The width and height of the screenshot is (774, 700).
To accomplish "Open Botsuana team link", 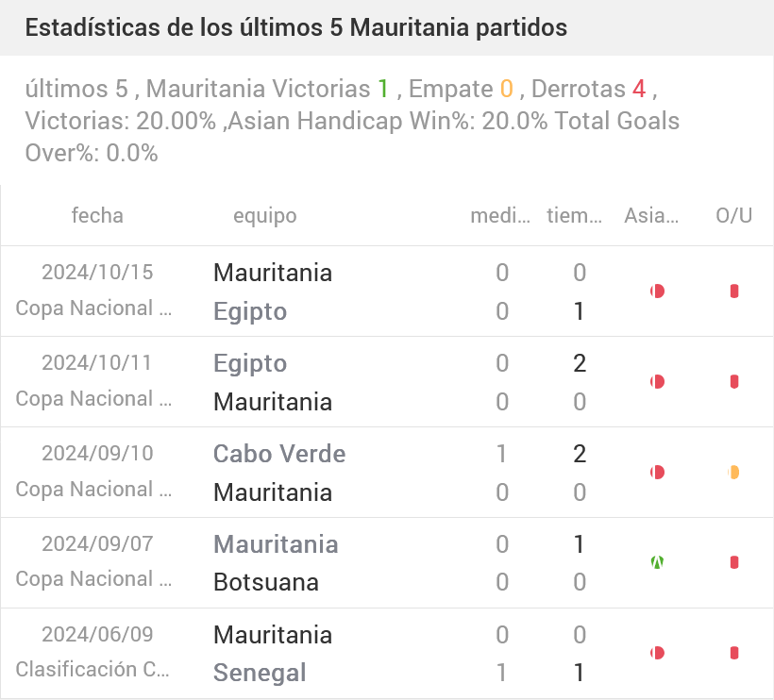I will point(266,582).
